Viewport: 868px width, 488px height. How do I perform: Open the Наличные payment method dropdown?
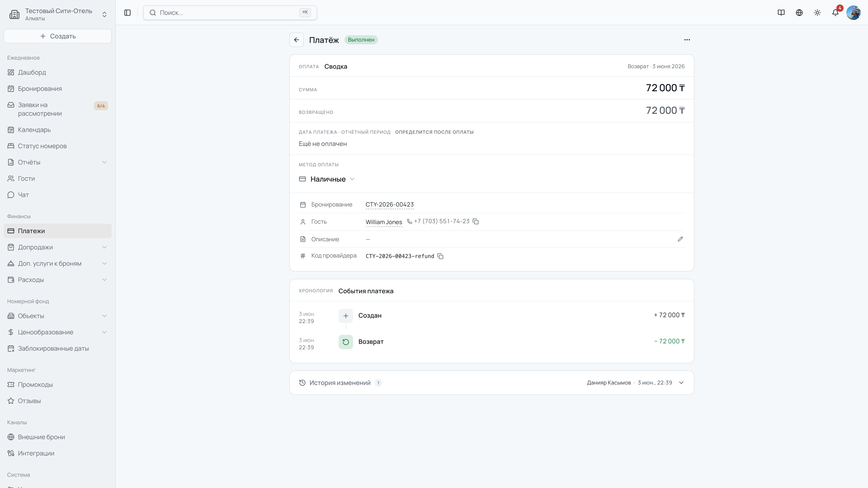327,179
